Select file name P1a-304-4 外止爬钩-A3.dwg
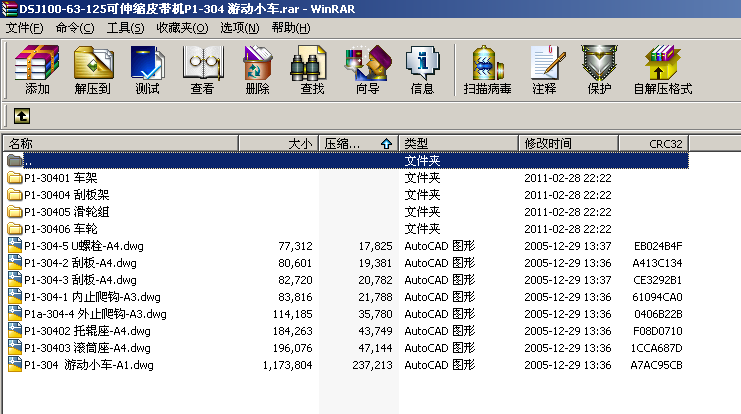Image resolution: width=741 pixels, height=414 pixels. pos(95,314)
